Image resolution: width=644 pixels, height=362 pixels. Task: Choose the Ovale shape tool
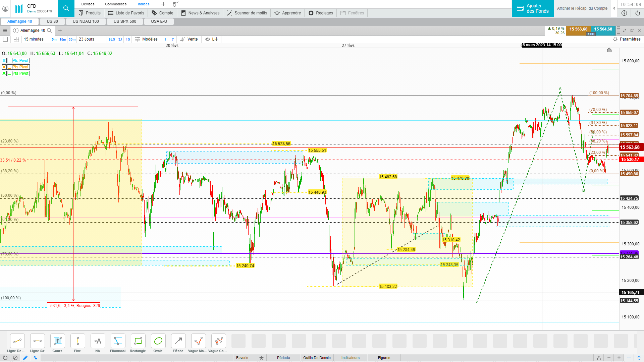[x=158, y=341]
